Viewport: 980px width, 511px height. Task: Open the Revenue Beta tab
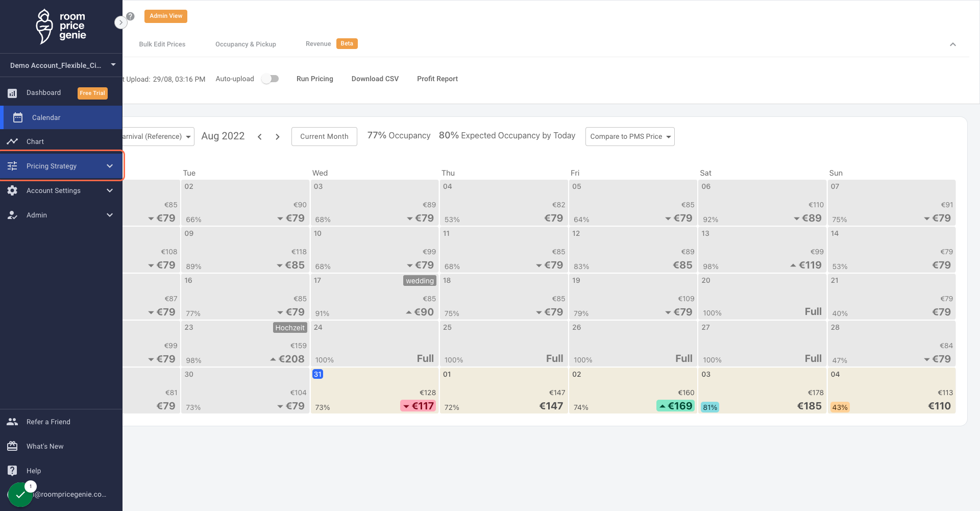click(331, 44)
